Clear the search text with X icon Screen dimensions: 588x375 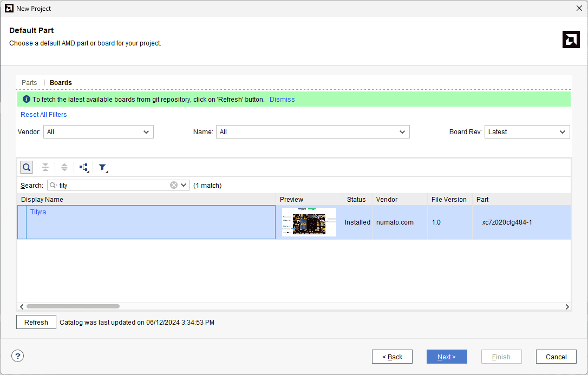pyautogui.click(x=174, y=185)
